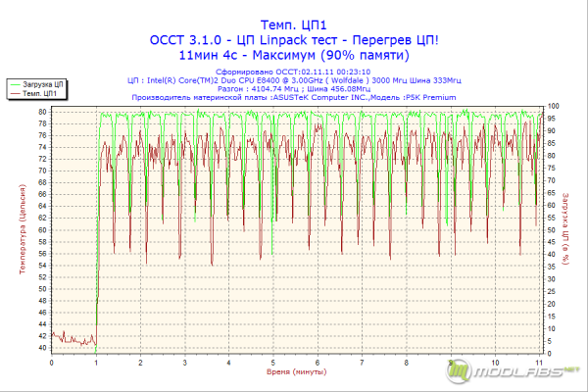
Task: Click the Разгон 4104.74 Мгц line
Action: 294,89
